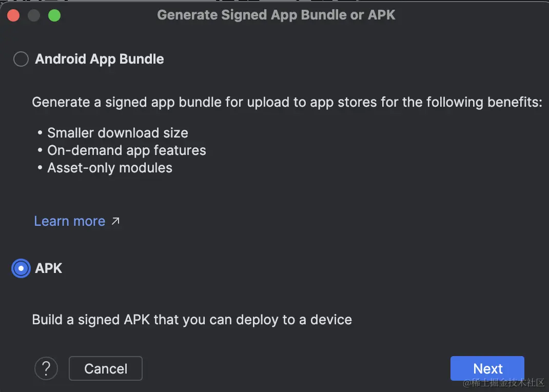
Task: Click the Android App Bundle label text
Action: click(99, 59)
